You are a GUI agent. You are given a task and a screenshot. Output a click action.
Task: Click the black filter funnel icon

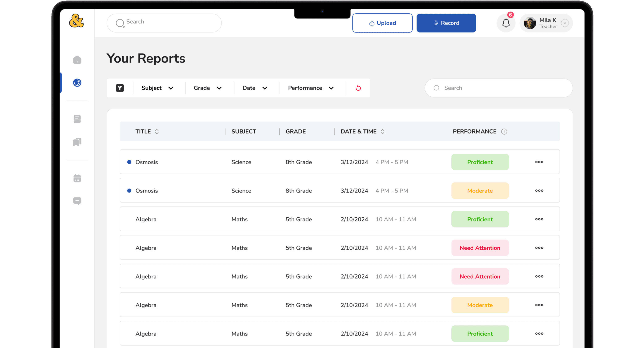(x=120, y=88)
